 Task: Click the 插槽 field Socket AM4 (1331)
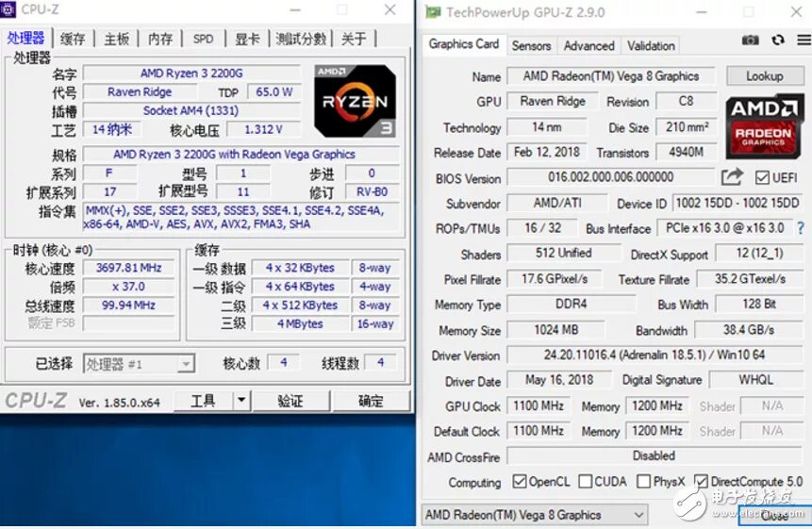191,110
